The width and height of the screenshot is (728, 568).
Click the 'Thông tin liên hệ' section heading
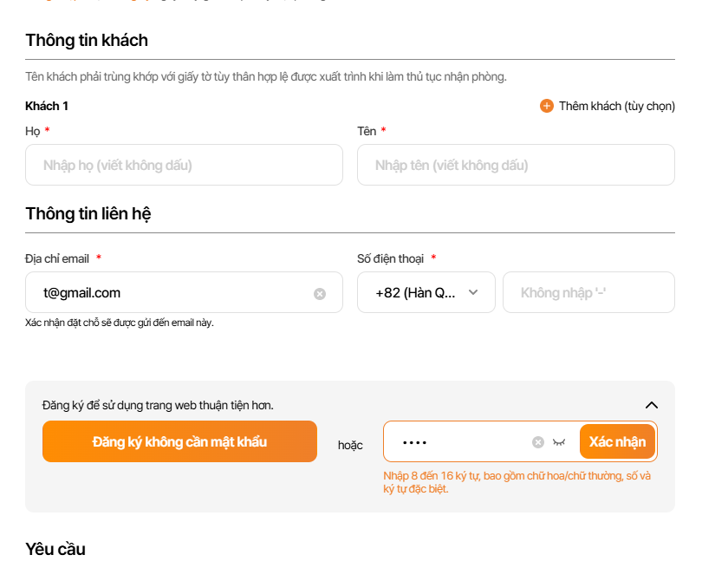(x=89, y=213)
